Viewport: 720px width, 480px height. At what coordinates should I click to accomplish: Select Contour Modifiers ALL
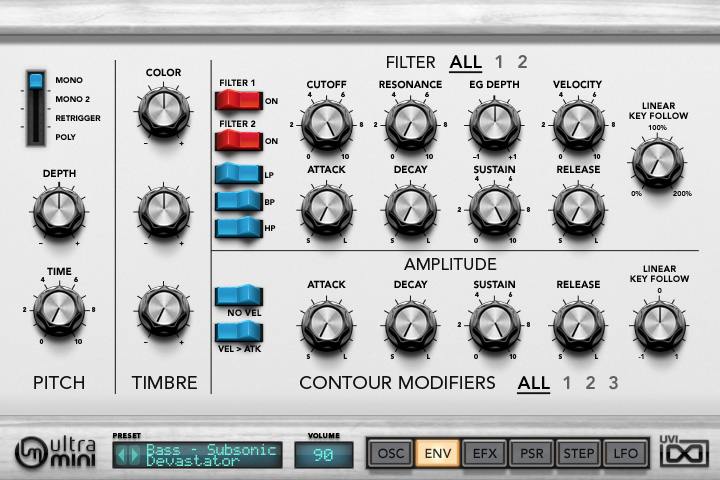tap(534, 383)
